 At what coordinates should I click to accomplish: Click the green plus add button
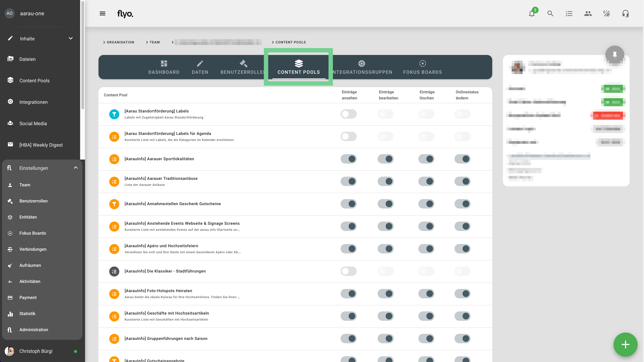pyautogui.click(x=625, y=344)
